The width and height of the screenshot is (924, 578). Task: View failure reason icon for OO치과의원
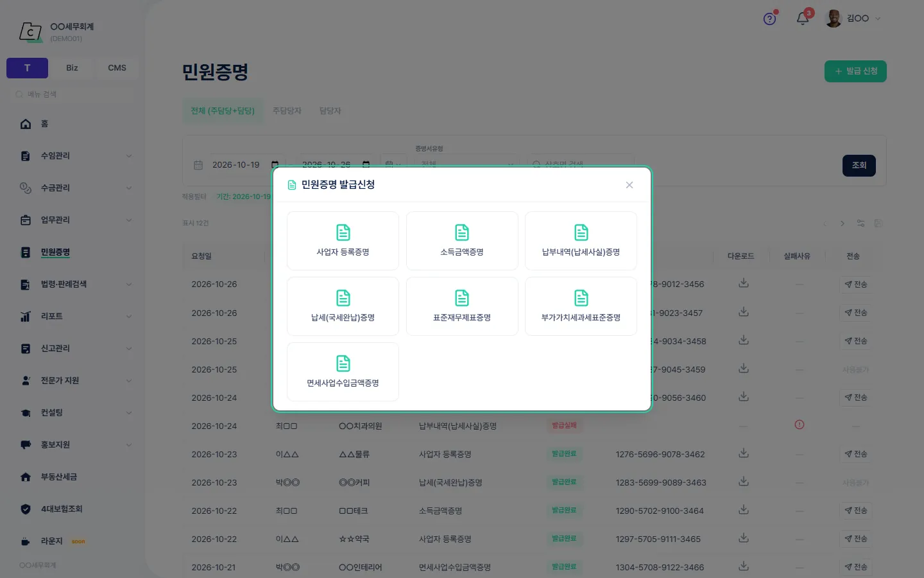[x=800, y=425]
